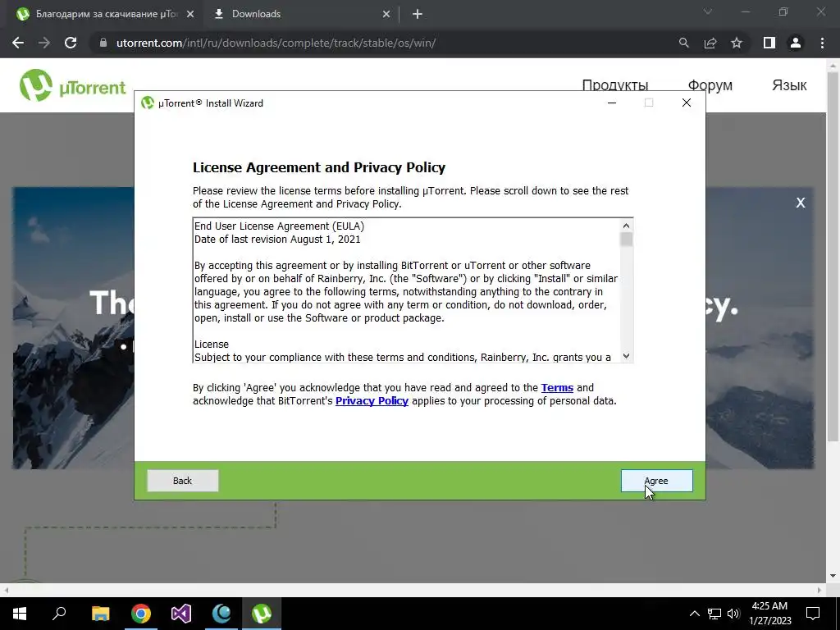
Task: Click the browser back arrow
Action: (x=18, y=43)
